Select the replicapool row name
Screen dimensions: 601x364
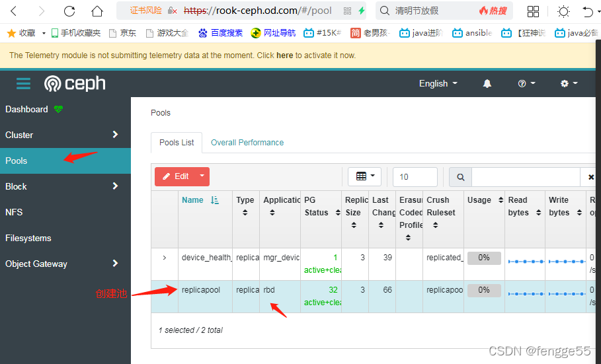(201, 290)
